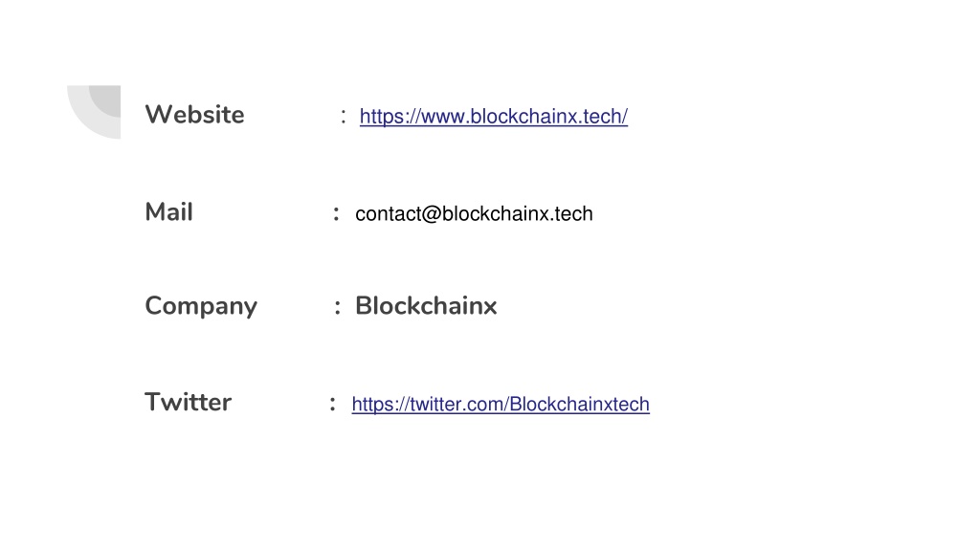Open the blockchainx.tech website link
The height and width of the screenshot is (551, 980).
coord(493,116)
